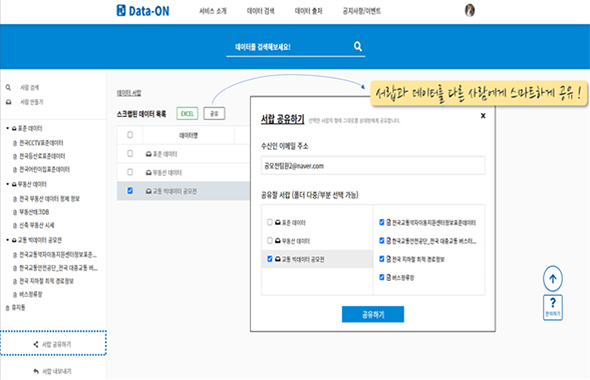590x380 pixels.
Task: Click the 데이터 서랍 breadcrumb link
Action: [x=129, y=93]
